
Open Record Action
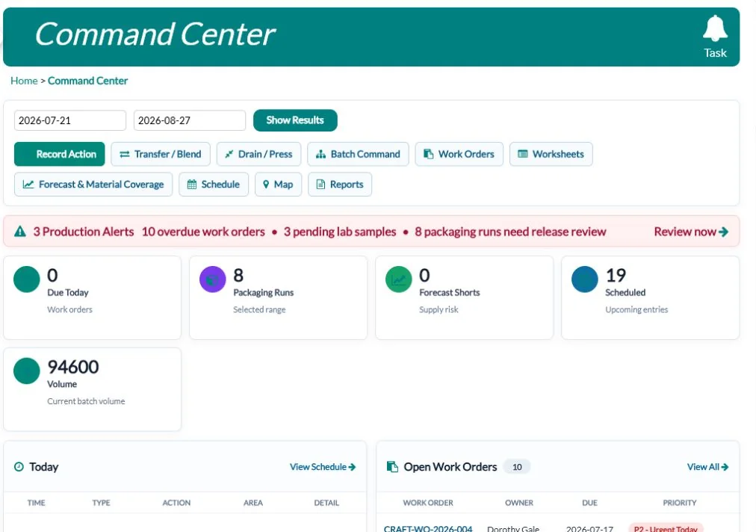59,154
